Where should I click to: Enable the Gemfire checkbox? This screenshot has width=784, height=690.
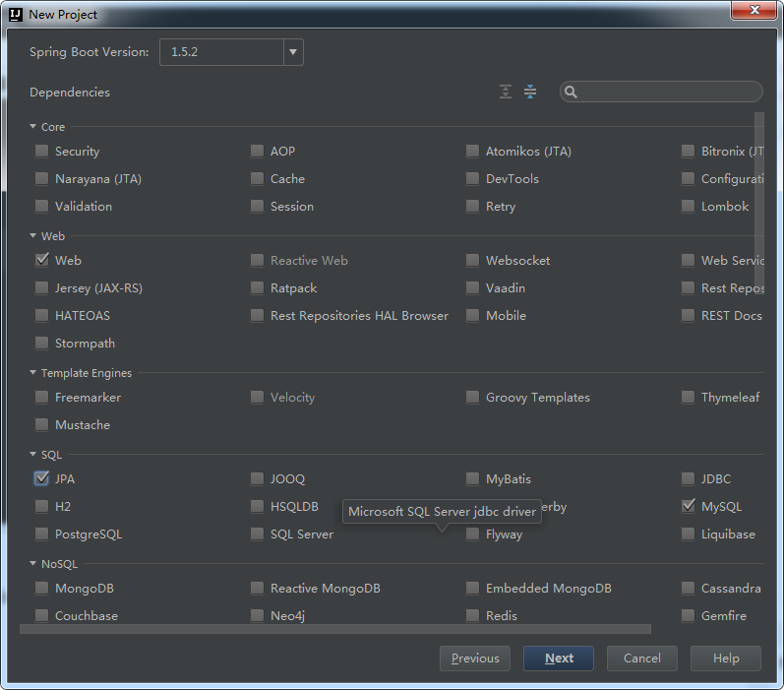coord(688,615)
